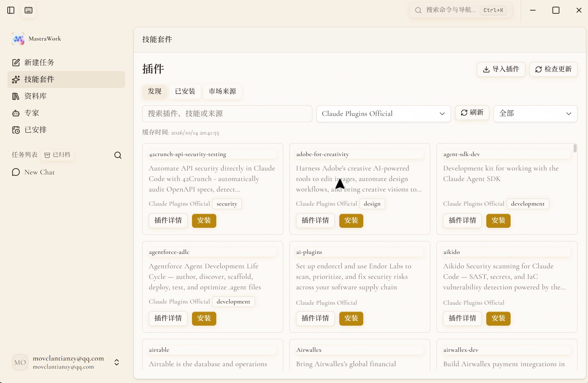Open 已安排 scheduled section

coord(66,130)
